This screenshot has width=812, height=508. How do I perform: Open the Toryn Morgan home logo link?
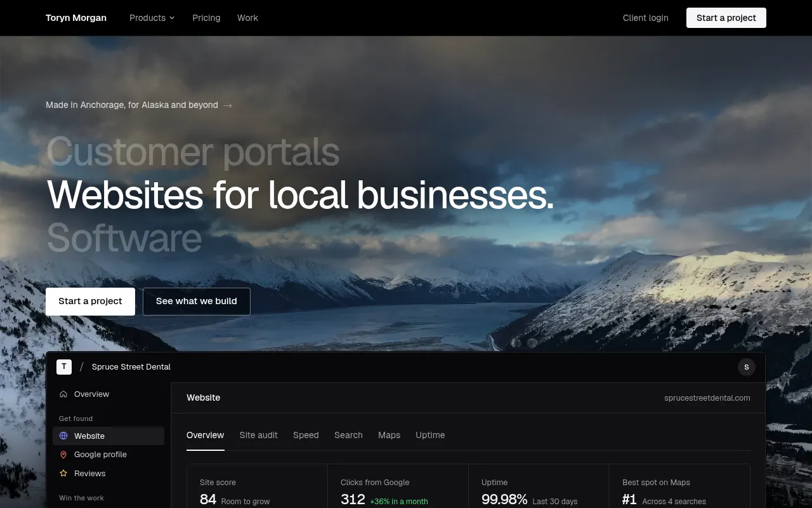pyautogui.click(x=76, y=18)
